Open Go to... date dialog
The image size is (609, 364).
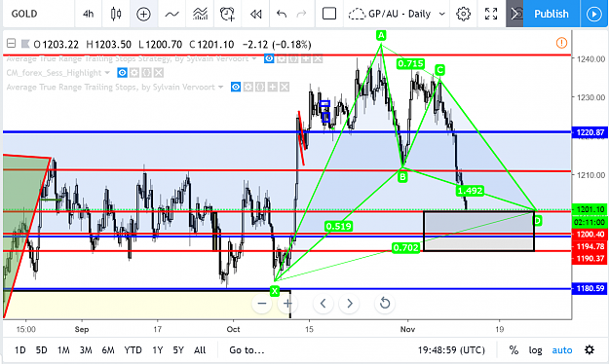tap(247, 350)
